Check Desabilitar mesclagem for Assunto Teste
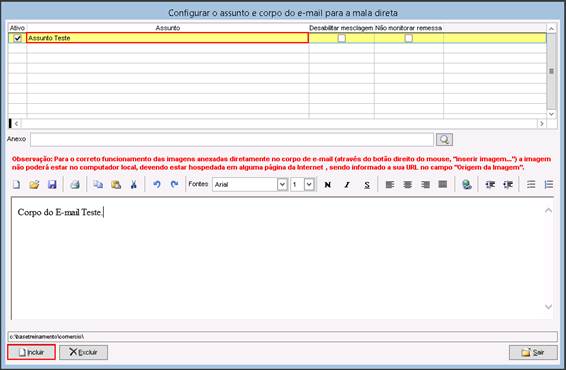The height and width of the screenshot is (370, 566). tap(341, 38)
